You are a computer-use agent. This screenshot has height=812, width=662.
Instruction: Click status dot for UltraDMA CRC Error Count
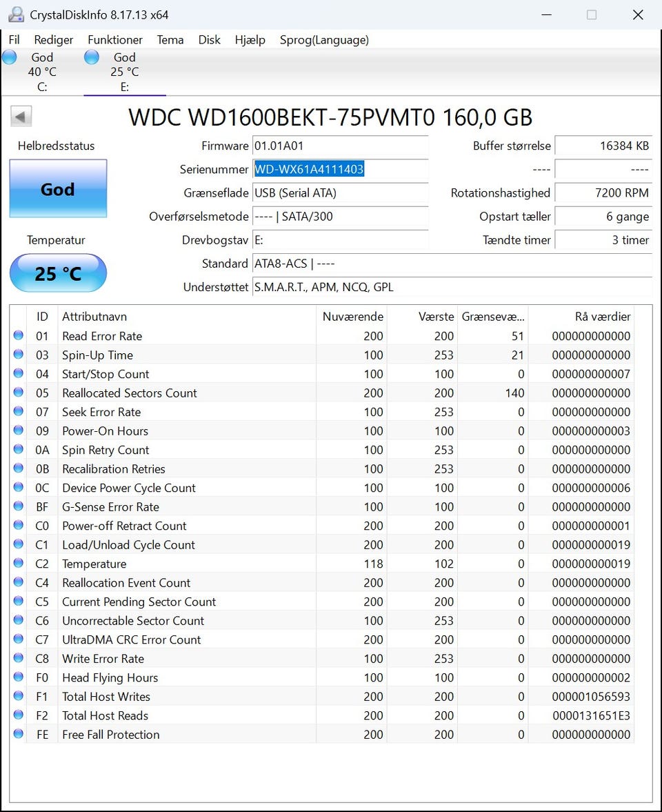[19, 639]
